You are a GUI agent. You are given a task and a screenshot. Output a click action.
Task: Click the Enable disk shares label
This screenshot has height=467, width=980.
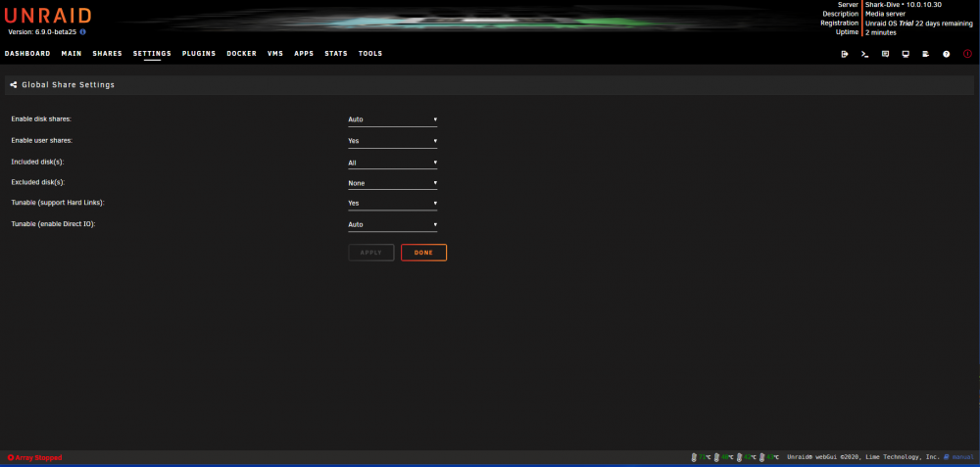pos(41,118)
